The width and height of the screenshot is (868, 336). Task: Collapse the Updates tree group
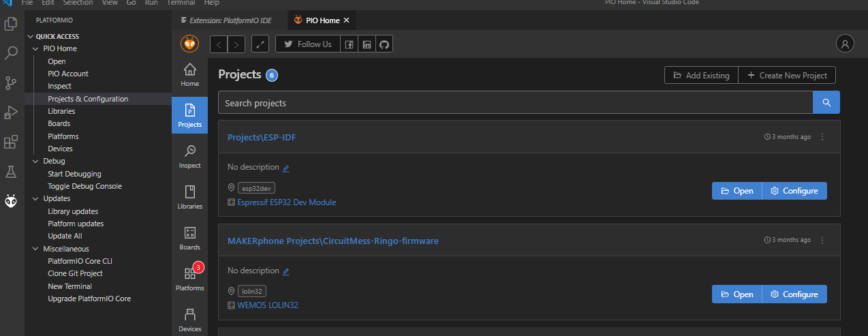click(x=36, y=199)
